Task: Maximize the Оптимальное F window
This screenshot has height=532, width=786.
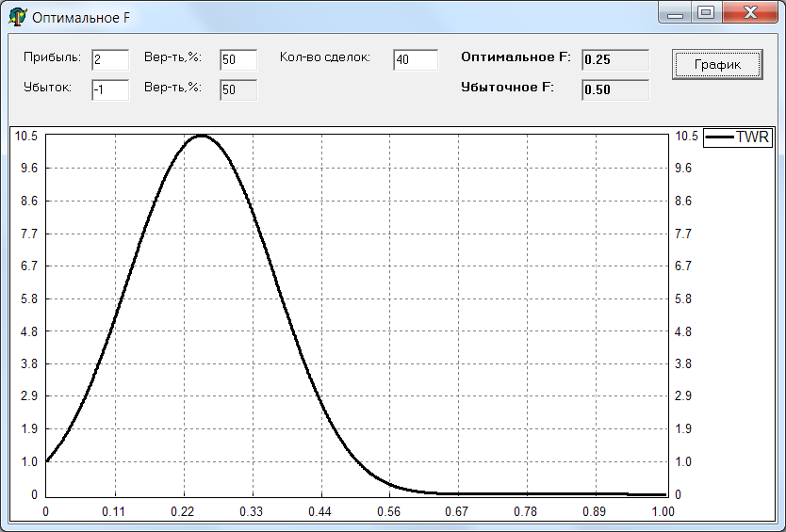Action: click(706, 12)
